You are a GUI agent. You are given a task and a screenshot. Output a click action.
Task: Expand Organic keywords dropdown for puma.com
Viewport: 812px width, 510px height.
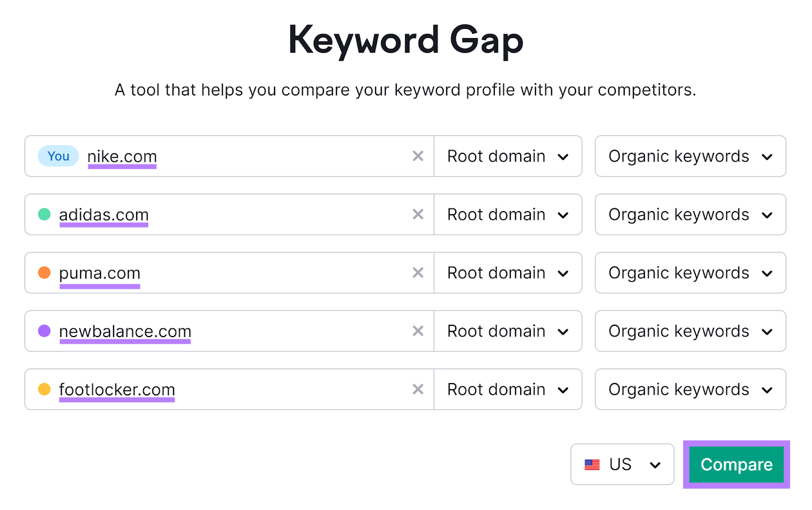tap(690, 273)
